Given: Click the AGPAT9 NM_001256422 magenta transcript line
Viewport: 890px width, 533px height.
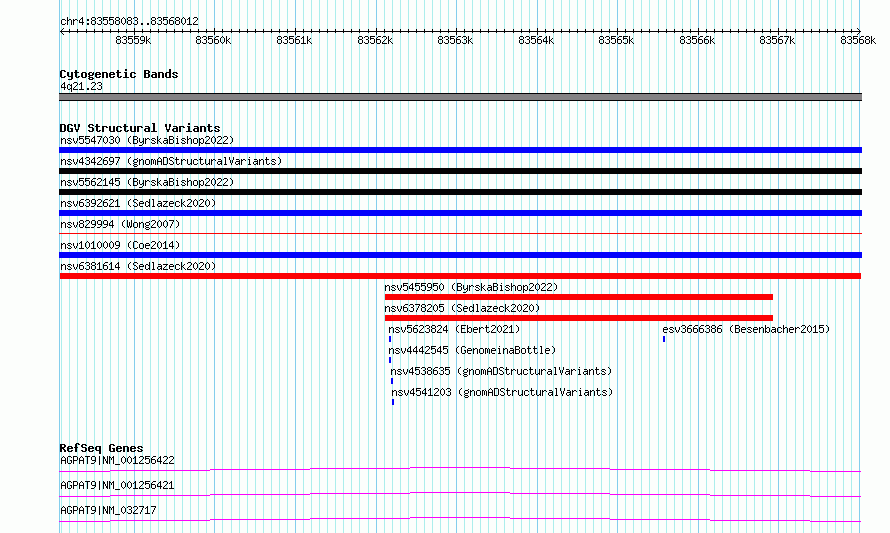Looking at the screenshot, I should coord(460,469).
